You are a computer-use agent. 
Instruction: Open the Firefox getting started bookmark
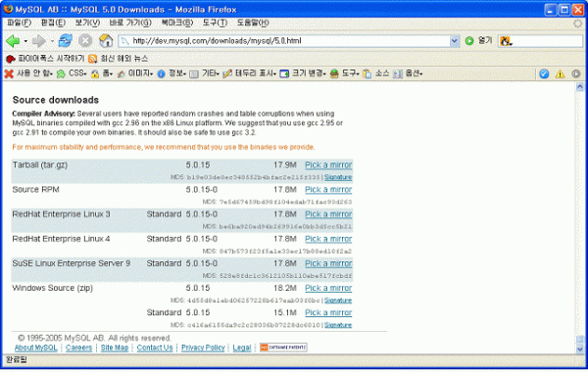[x=45, y=59]
